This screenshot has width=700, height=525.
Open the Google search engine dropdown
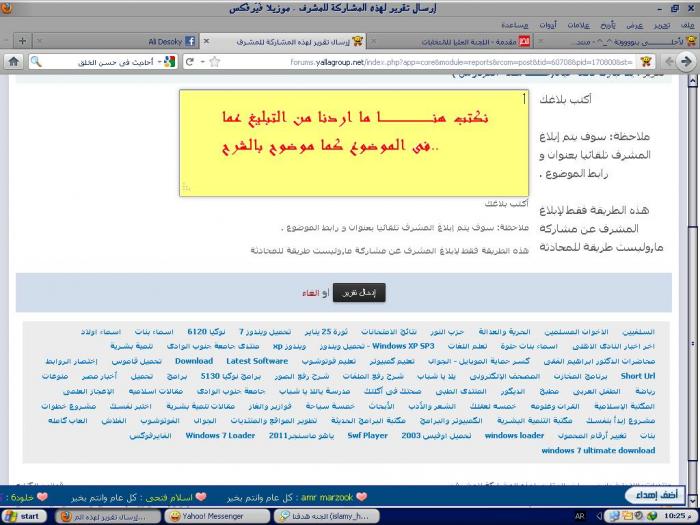pos(167,61)
